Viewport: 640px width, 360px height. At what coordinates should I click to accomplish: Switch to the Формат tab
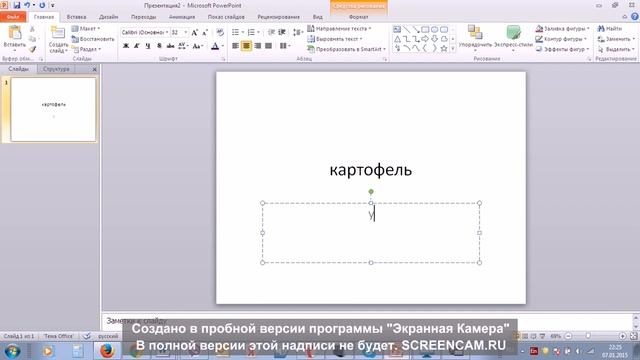pos(358,17)
